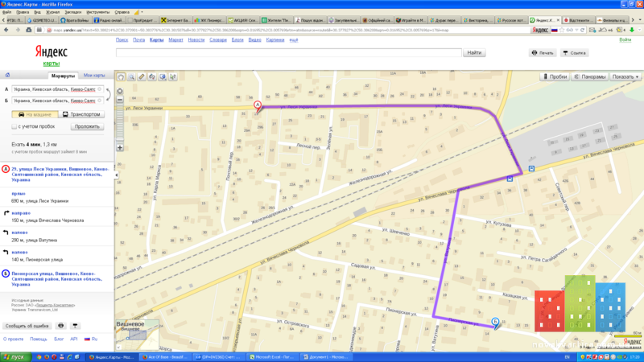
Task: Select the ruler distance tool
Action: (x=142, y=76)
